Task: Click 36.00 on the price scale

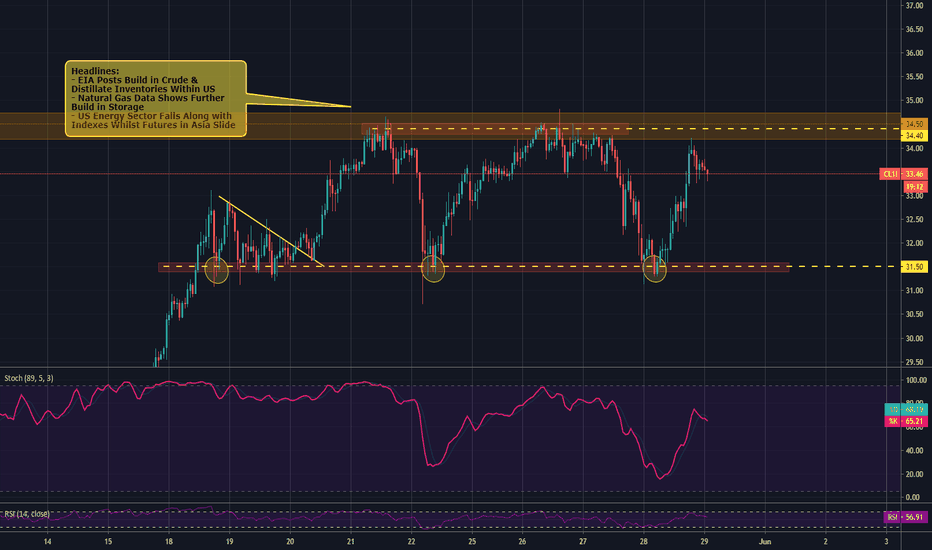Action: [914, 53]
